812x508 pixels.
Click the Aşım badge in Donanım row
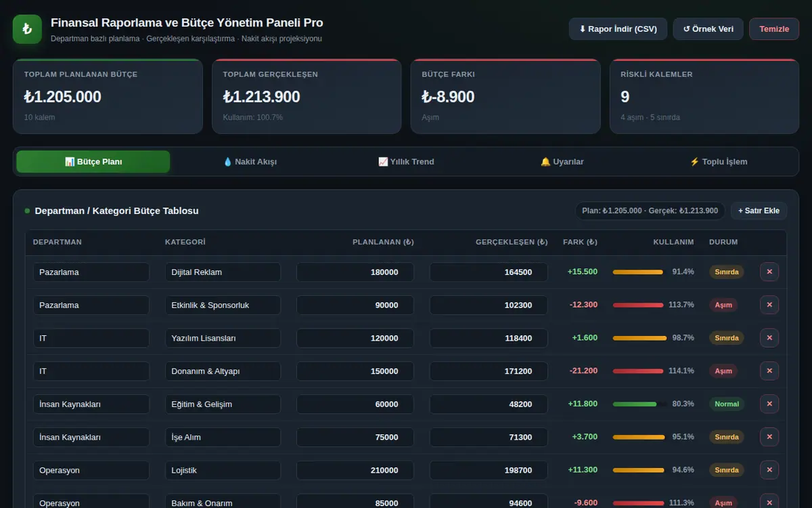[x=723, y=371]
